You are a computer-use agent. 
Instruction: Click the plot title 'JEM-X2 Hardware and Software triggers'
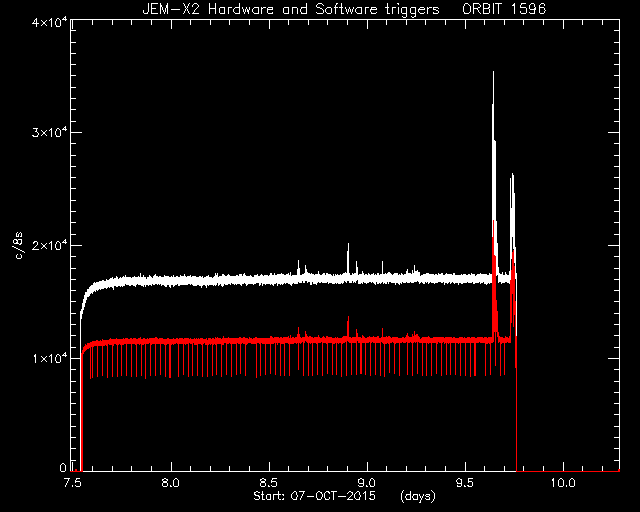(x=291, y=9)
